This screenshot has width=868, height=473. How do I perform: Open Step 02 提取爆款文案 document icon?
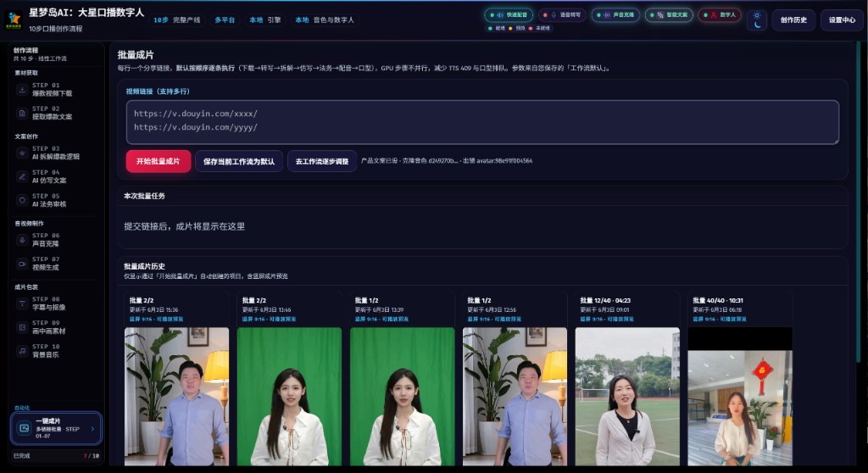coord(22,113)
